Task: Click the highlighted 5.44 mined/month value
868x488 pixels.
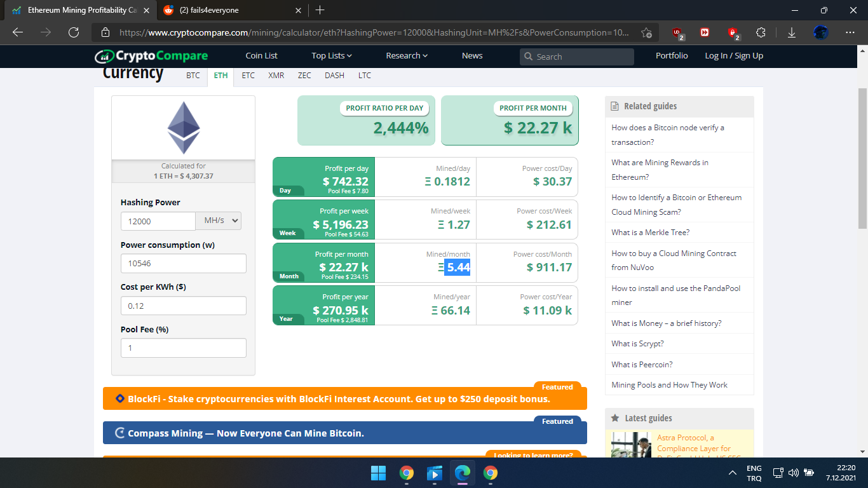Action: click(458, 268)
